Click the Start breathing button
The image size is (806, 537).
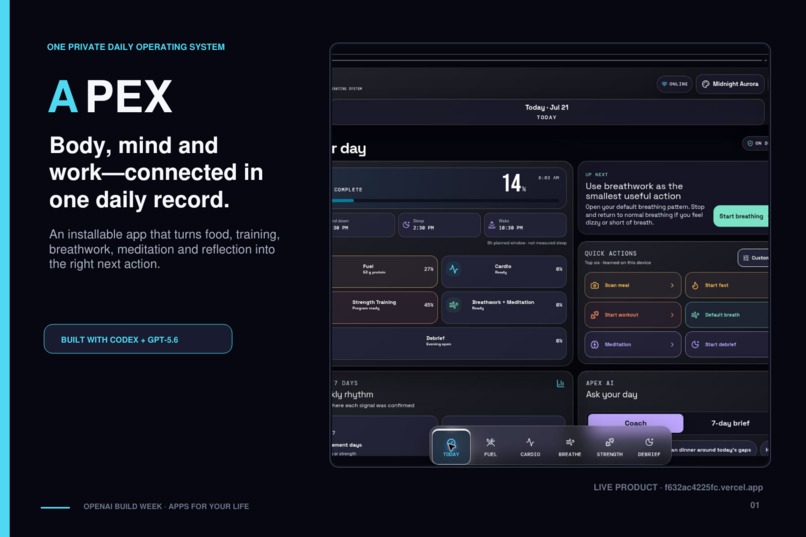(741, 216)
